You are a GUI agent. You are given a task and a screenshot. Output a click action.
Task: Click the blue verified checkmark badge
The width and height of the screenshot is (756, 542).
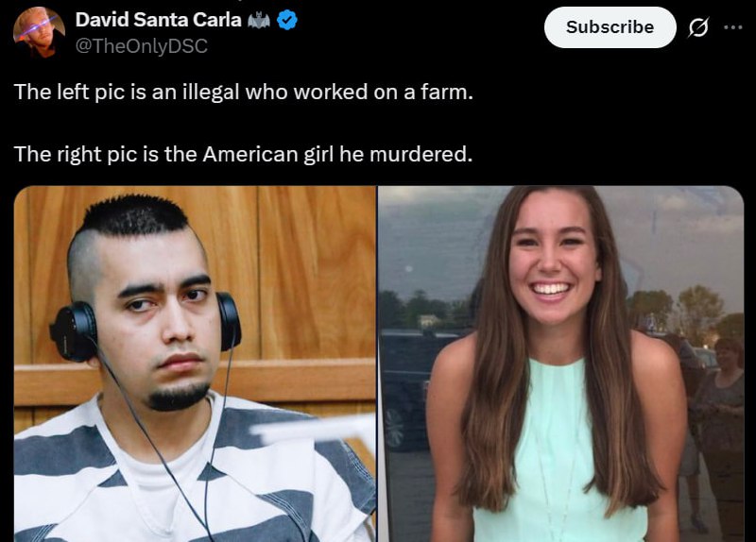tap(287, 20)
